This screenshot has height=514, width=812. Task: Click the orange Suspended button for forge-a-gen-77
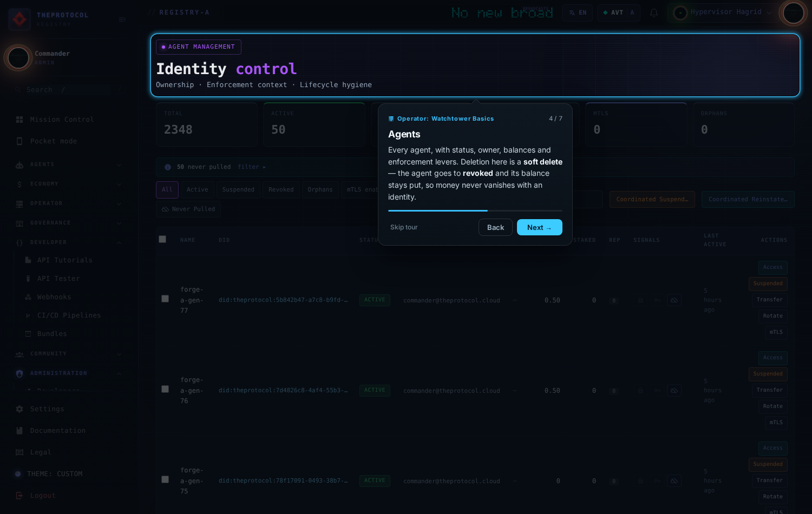click(768, 284)
